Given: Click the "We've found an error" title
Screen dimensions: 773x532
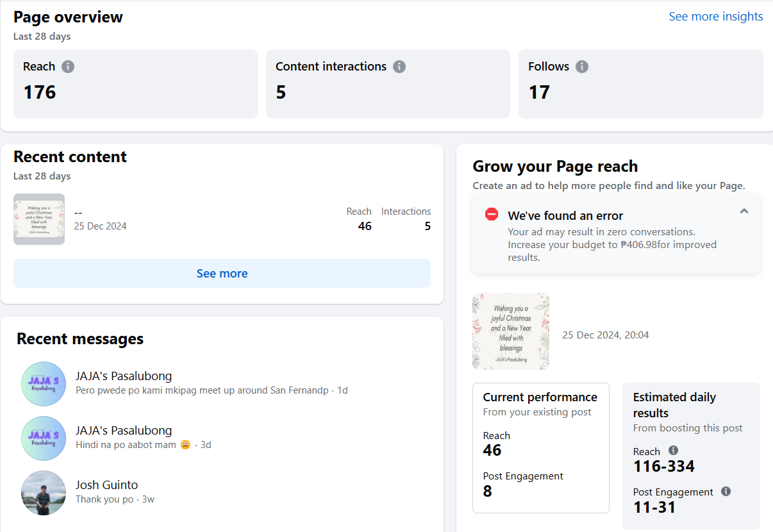Looking at the screenshot, I should [565, 216].
